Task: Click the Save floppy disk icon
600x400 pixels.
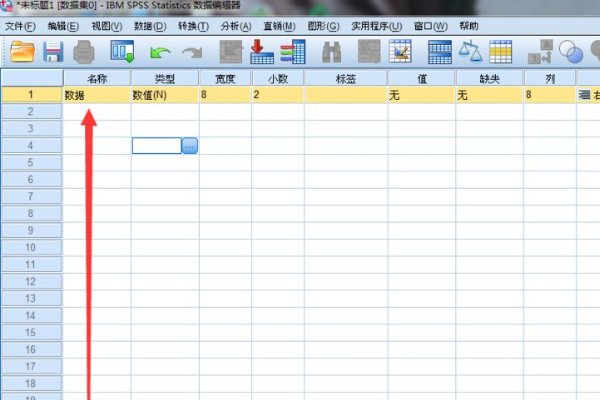Action: pos(53,52)
